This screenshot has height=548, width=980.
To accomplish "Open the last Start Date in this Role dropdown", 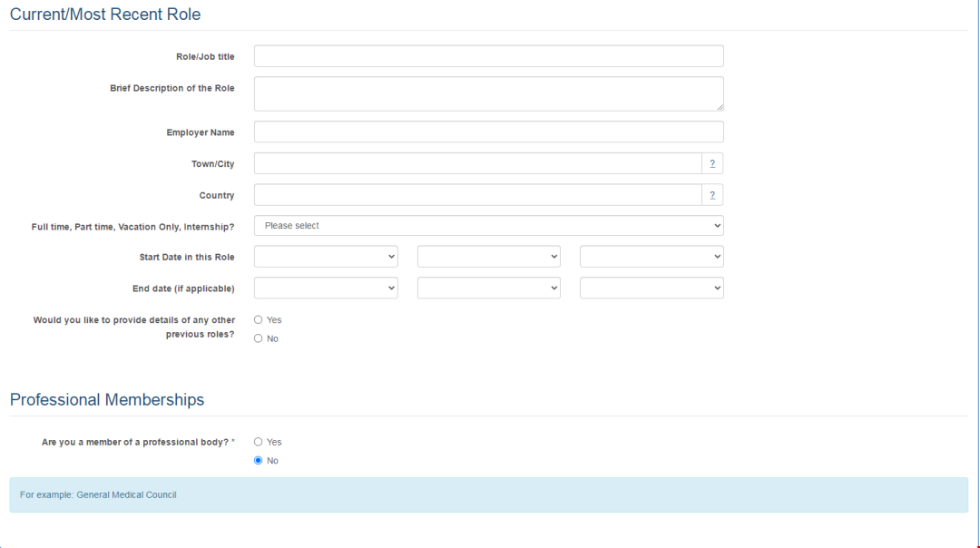I will tap(652, 257).
